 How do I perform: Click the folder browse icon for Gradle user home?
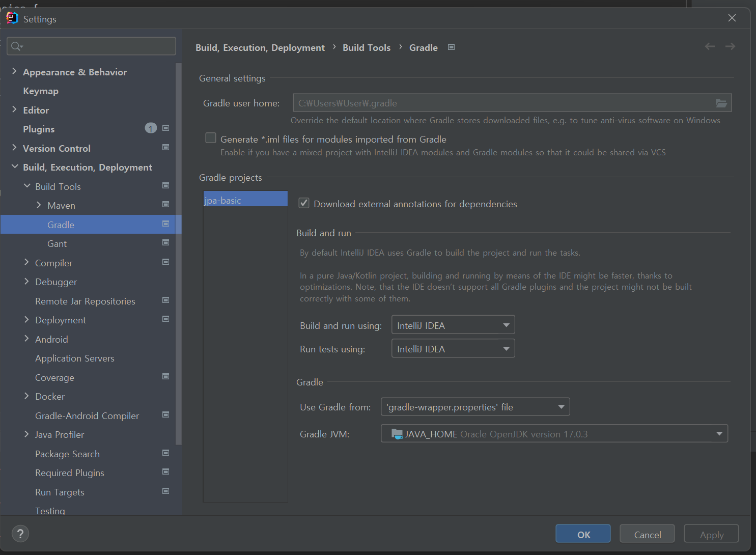pyautogui.click(x=721, y=103)
